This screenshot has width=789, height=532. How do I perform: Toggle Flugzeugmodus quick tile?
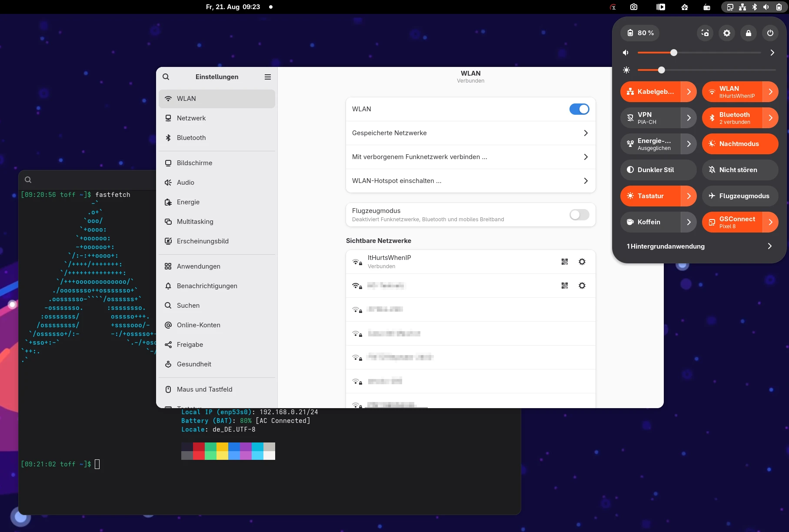click(740, 196)
